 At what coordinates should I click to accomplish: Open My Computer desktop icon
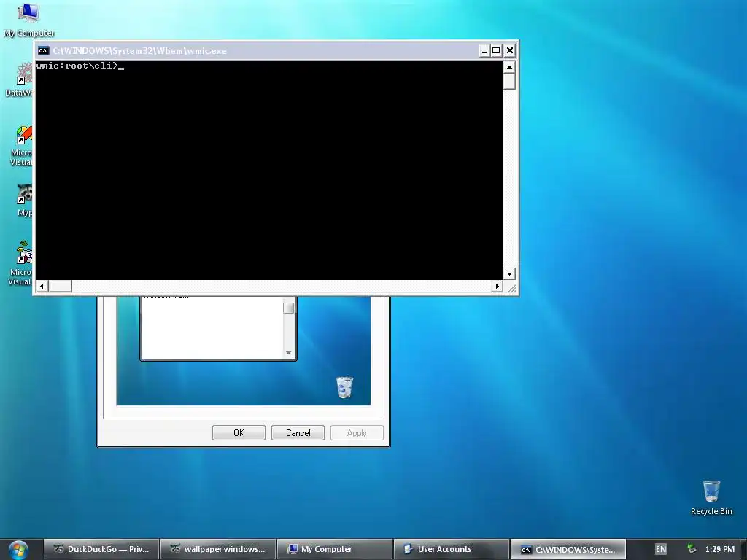point(28,20)
